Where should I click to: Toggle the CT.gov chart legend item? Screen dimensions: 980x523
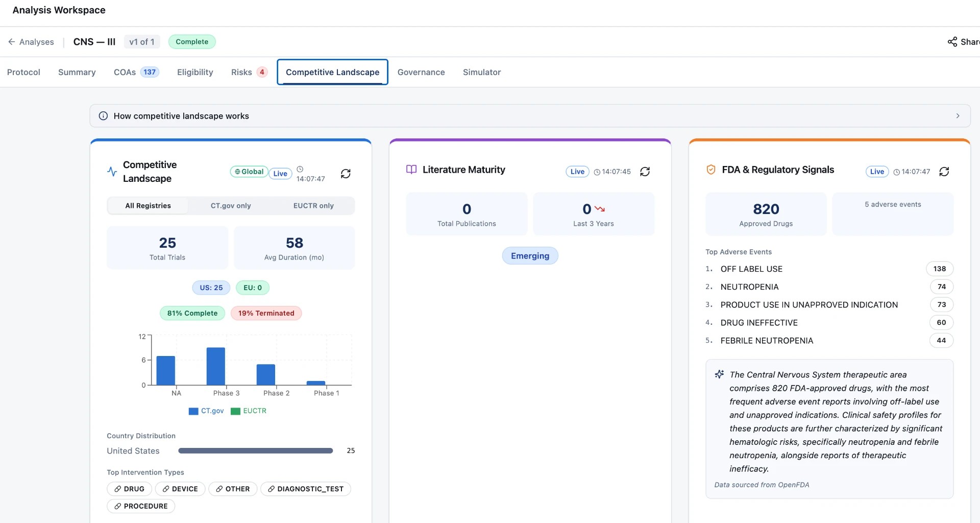(206, 411)
